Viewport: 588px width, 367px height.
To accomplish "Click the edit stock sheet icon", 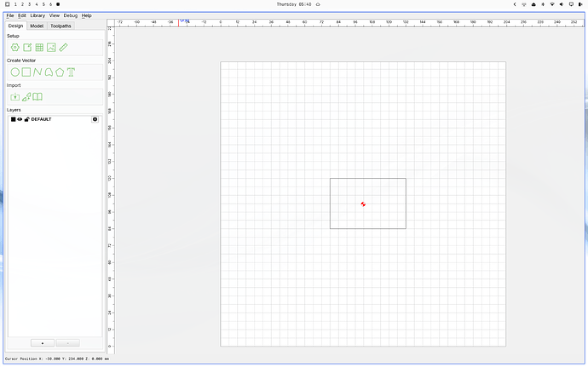I will point(27,48).
